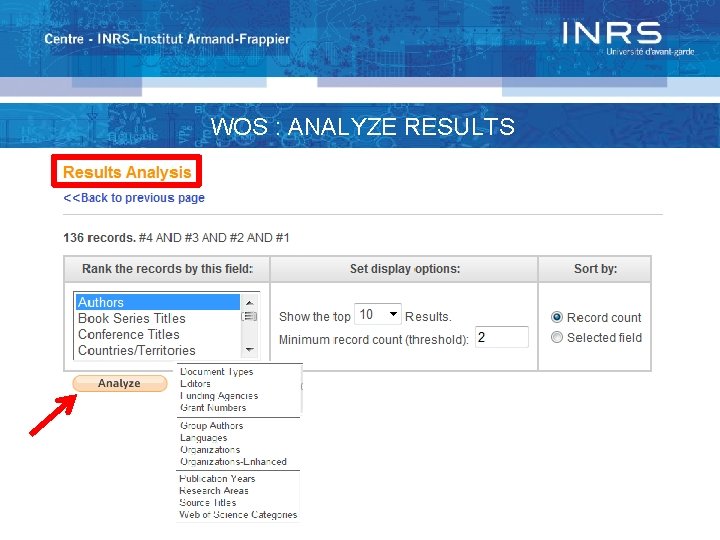Select Grant Numbers in the expanded list

tap(213, 407)
